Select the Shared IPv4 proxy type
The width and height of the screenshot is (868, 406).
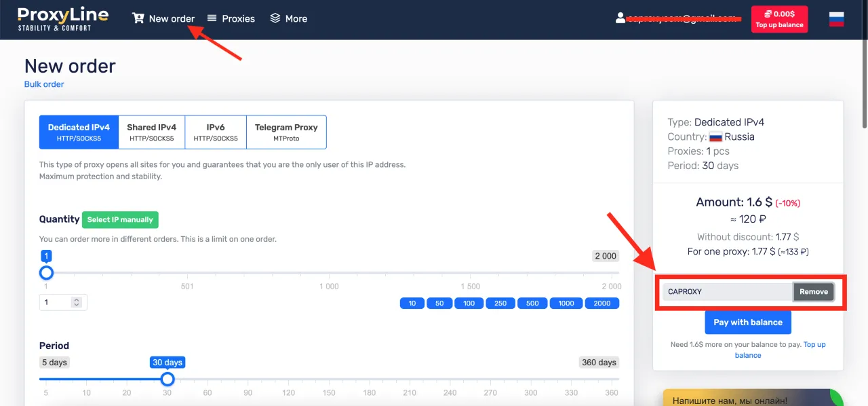click(x=151, y=132)
